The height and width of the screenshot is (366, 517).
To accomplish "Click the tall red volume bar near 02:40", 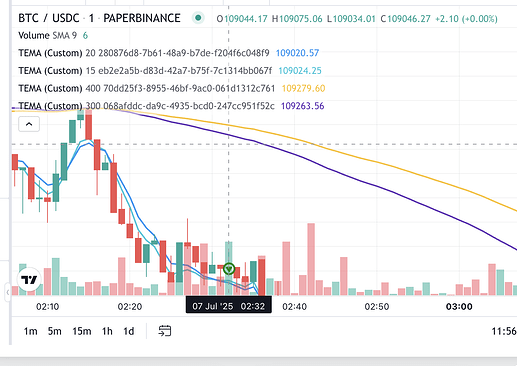I will [x=311, y=259].
